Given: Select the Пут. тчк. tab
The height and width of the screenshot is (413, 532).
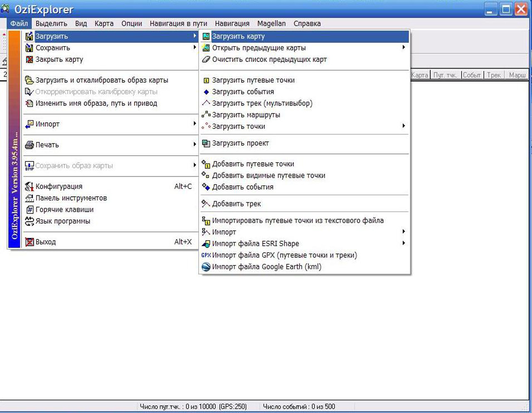Looking at the screenshot, I should tap(445, 75).
